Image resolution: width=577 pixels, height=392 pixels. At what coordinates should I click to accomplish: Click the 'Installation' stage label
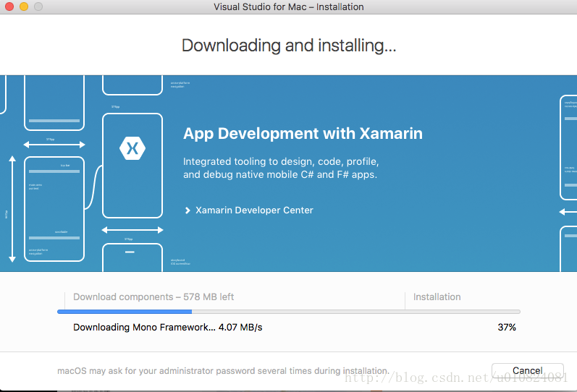tap(437, 297)
